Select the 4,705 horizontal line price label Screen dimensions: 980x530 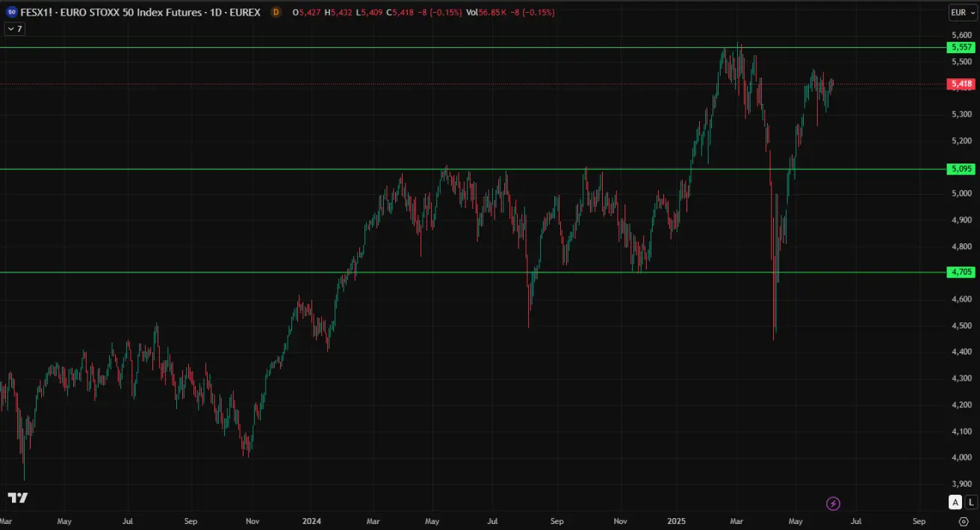(961, 272)
